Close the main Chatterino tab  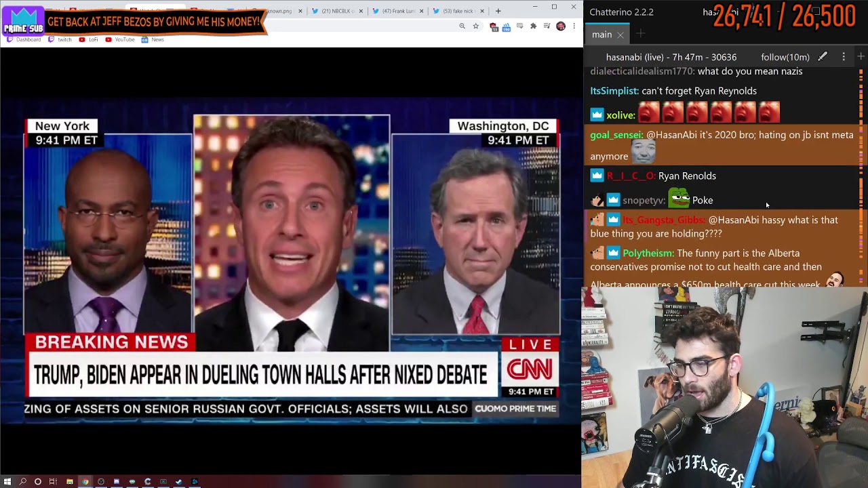[620, 35]
